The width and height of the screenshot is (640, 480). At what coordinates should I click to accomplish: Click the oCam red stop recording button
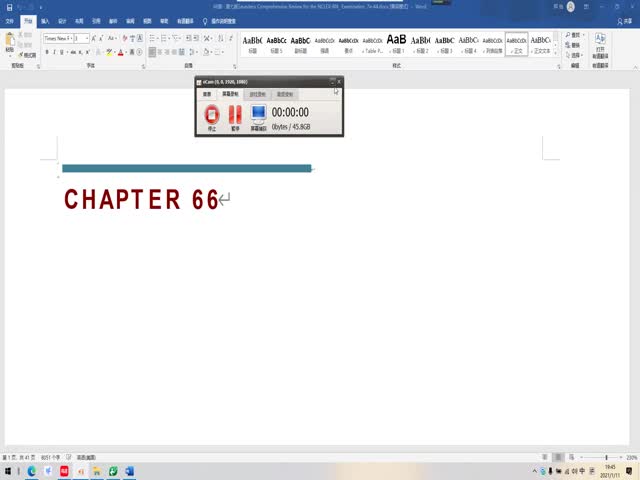[211, 115]
